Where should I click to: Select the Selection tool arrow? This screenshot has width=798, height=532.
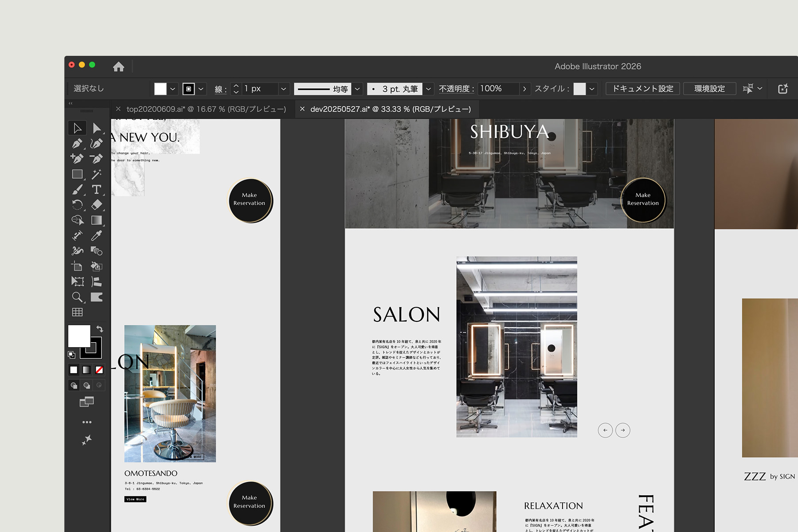pos(77,128)
